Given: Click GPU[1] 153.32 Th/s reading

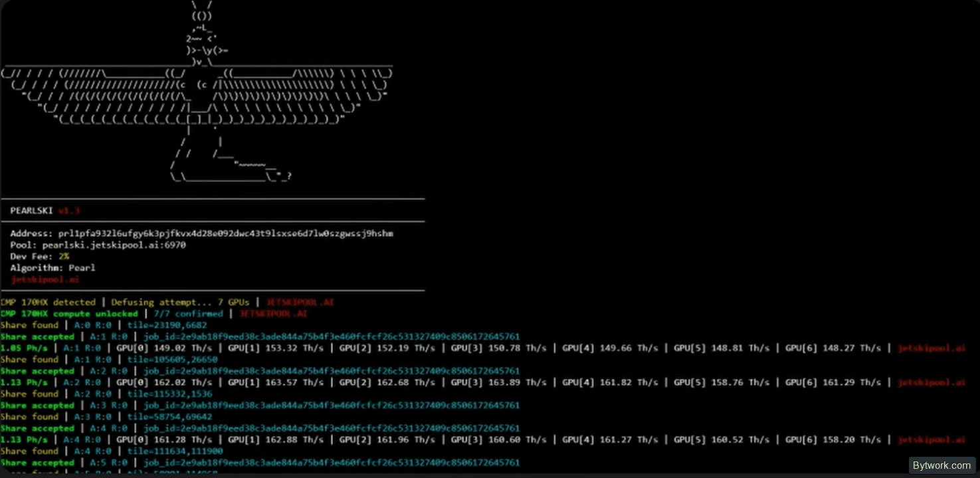Looking at the screenshot, I should pyautogui.click(x=276, y=348).
